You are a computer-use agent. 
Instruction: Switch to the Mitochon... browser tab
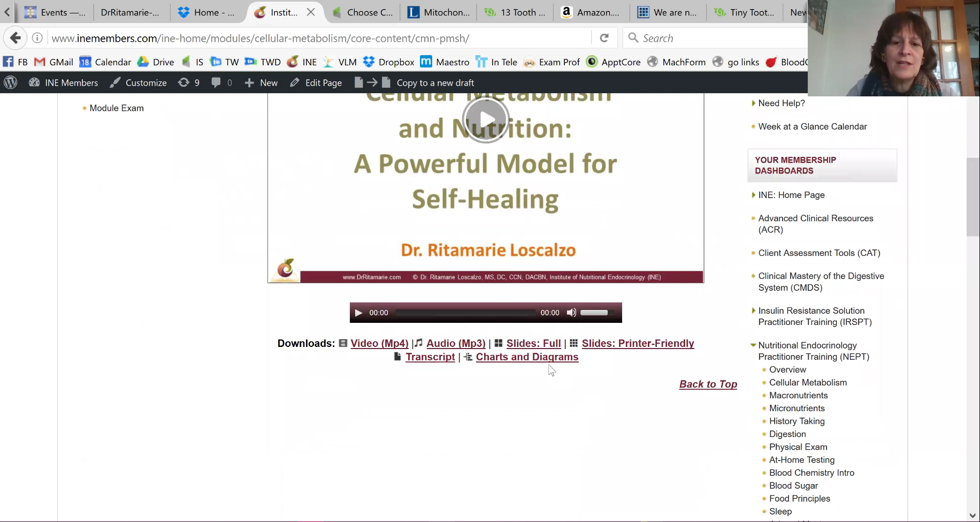pyautogui.click(x=439, y=12)
